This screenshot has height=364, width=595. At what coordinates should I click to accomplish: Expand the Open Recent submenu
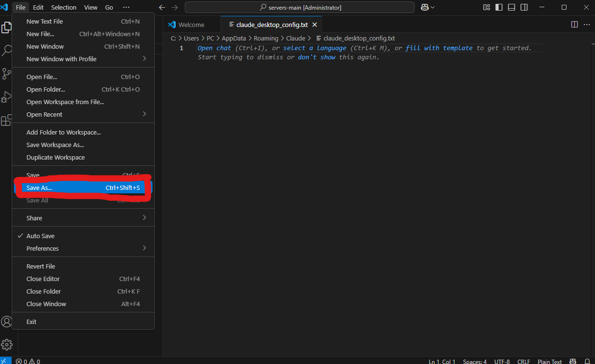tap(83, 114)
